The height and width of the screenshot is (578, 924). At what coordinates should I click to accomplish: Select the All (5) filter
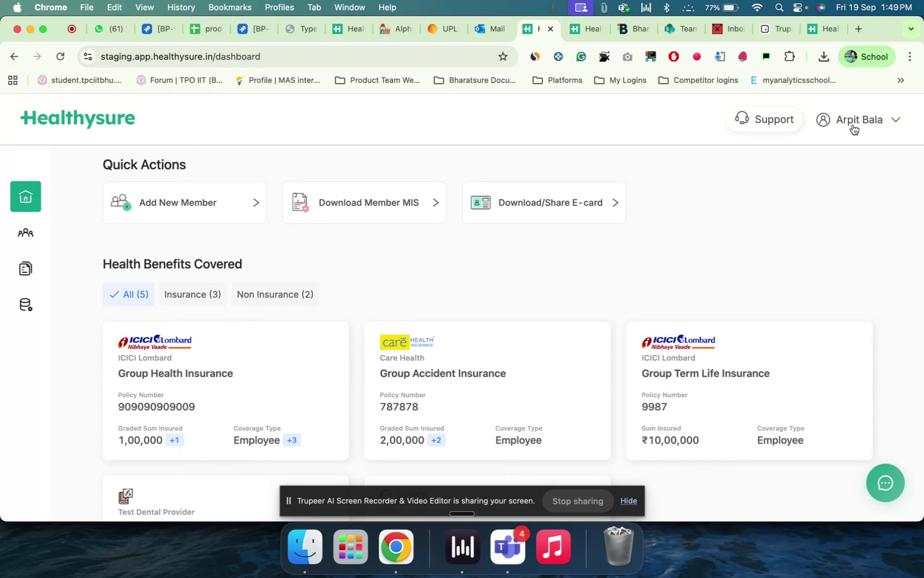pyautogui.click(x=128, y=294)
